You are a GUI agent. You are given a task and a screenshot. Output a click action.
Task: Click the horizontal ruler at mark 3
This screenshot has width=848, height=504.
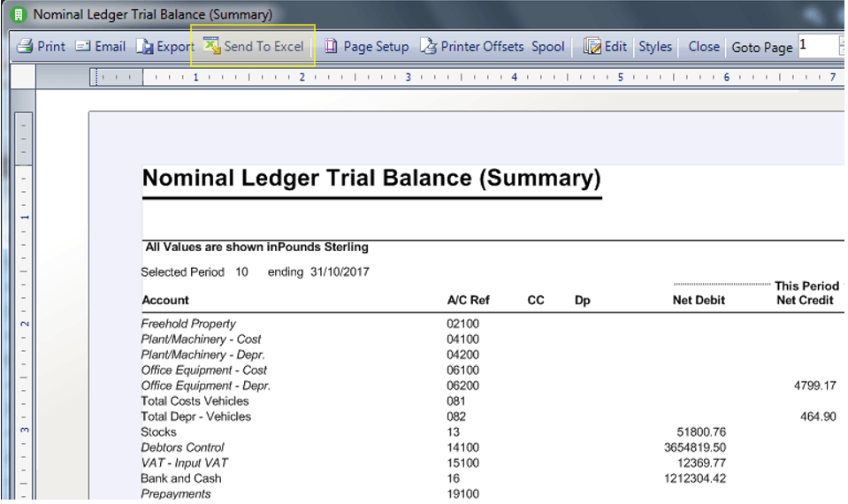pos(409,77)
